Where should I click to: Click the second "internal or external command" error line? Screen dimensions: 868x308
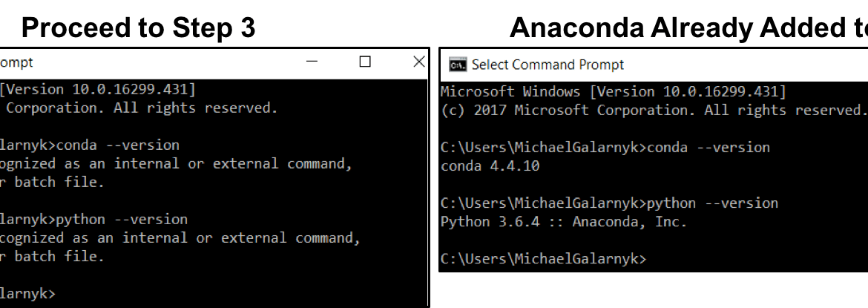pos(180,237)
